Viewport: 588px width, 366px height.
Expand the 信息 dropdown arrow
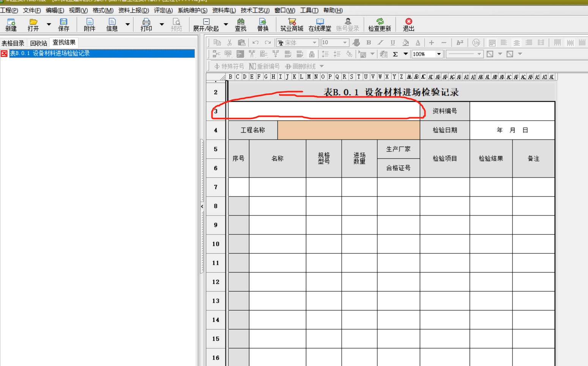pyautogui.click(x=128, y=25)
